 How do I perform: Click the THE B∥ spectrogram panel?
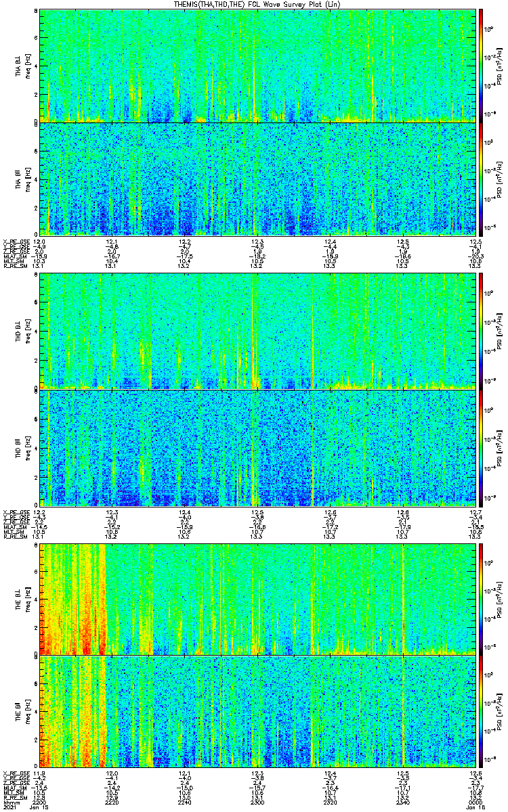[257, 712]
